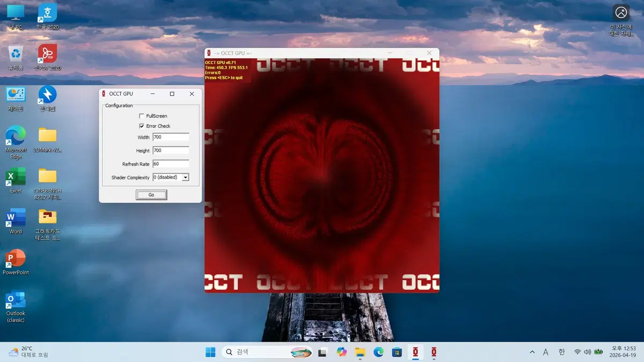Launch Copilot from the taskbar

(341, 352)
